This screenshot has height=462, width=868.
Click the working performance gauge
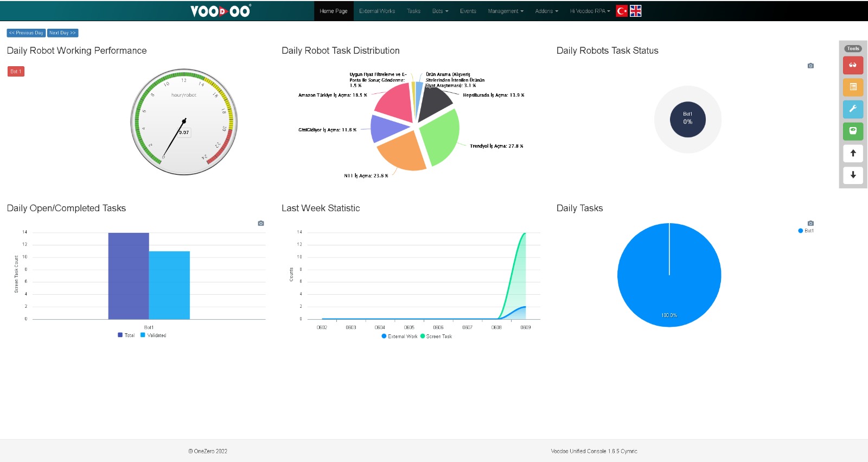(x=184, y=122)
